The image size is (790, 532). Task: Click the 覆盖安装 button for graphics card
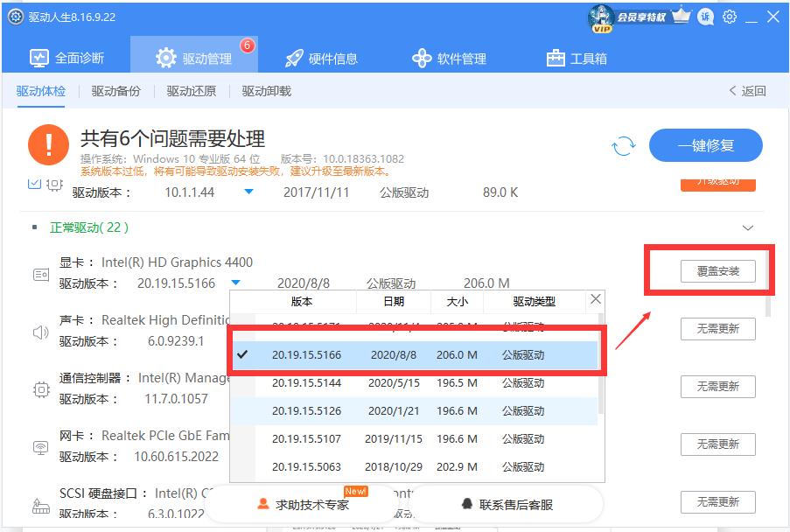[x=718, y=271]
